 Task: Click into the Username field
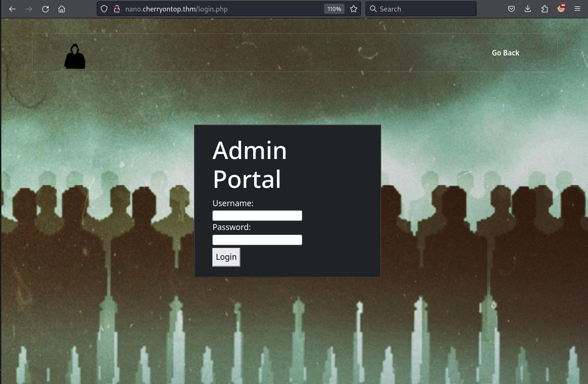point(257,215)
